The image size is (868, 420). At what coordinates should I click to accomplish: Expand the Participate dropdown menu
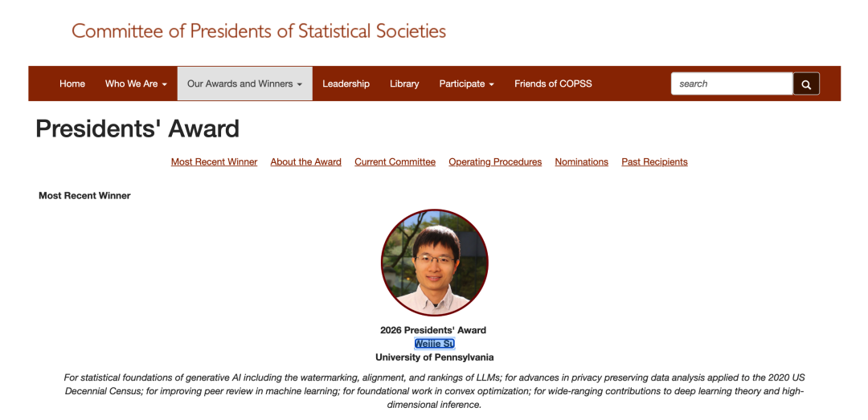(x=467, y=84)
